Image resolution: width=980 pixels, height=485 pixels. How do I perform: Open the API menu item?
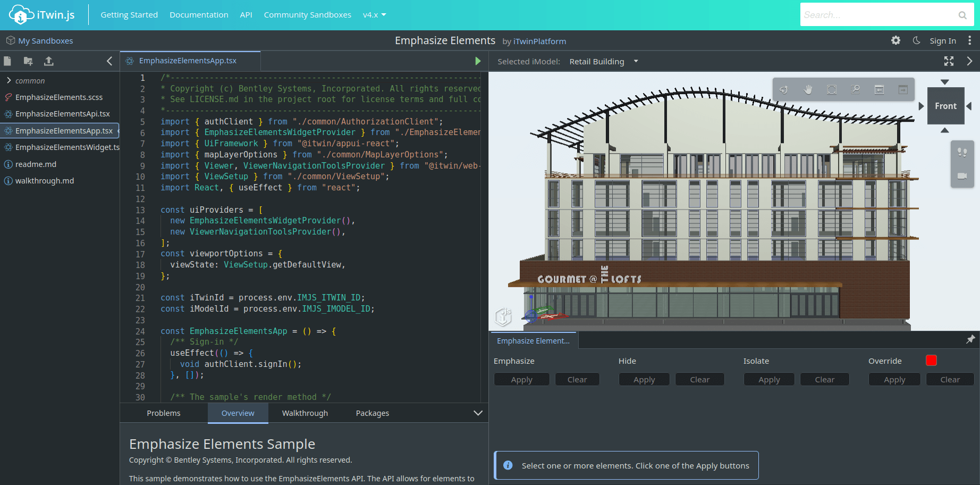coord(246,15)
